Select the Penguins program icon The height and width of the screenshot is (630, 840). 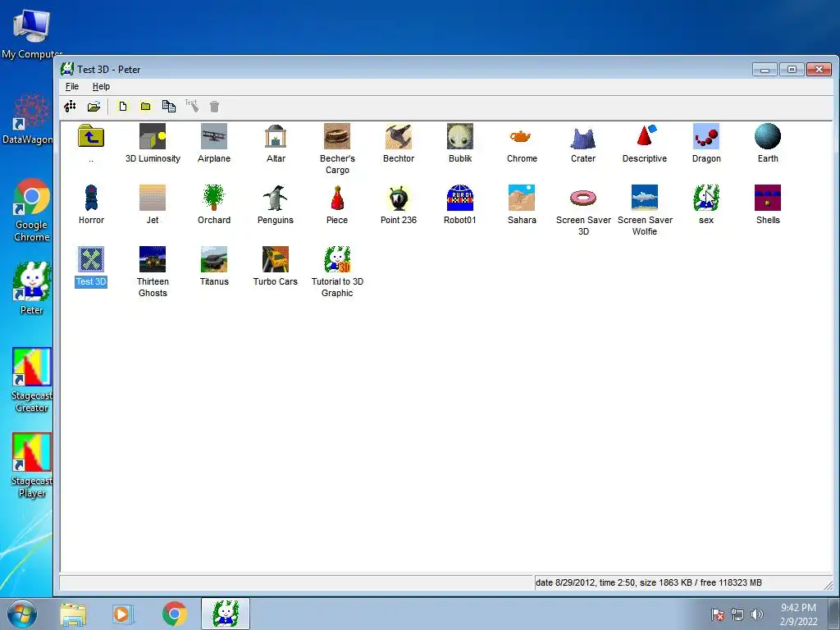click(276, 198)
